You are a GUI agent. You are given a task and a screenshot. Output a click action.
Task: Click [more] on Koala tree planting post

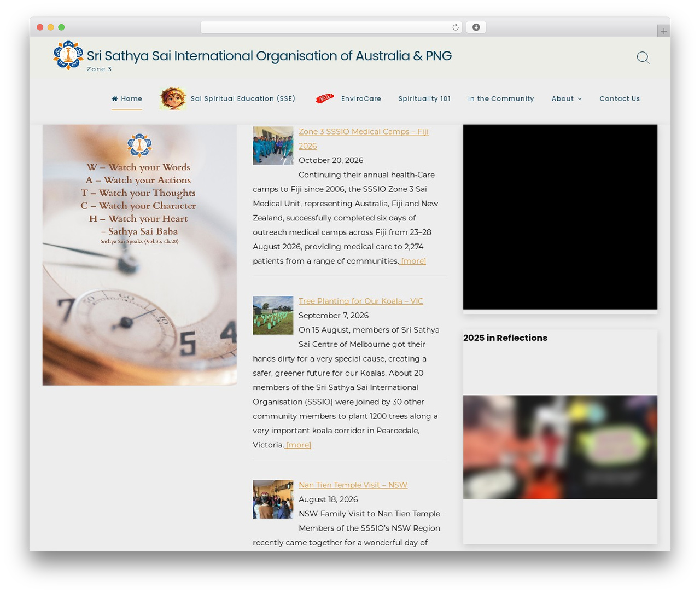tap(299, 445)
